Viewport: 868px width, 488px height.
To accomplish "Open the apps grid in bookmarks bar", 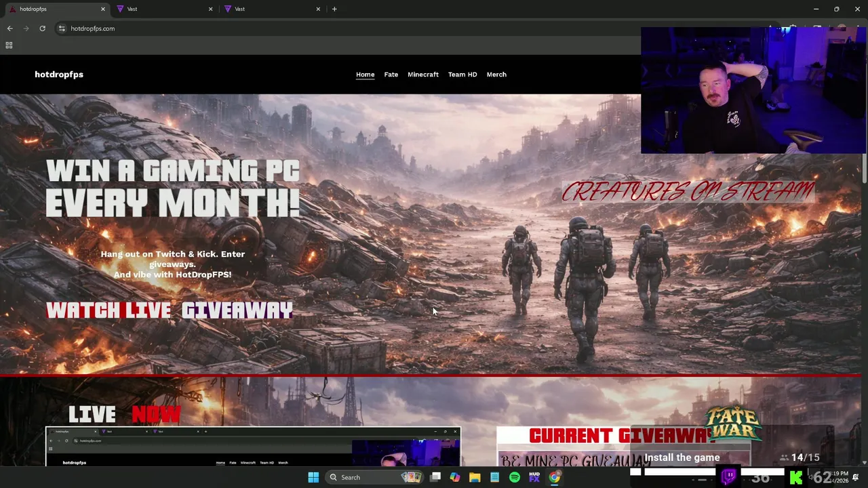I will click(x=9, y=45).
